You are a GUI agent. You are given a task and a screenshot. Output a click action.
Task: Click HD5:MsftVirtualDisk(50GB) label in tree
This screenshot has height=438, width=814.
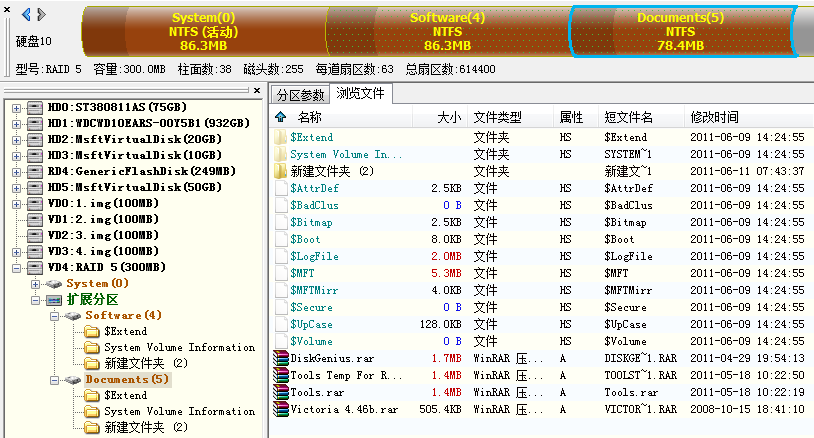tap(135, 188)
